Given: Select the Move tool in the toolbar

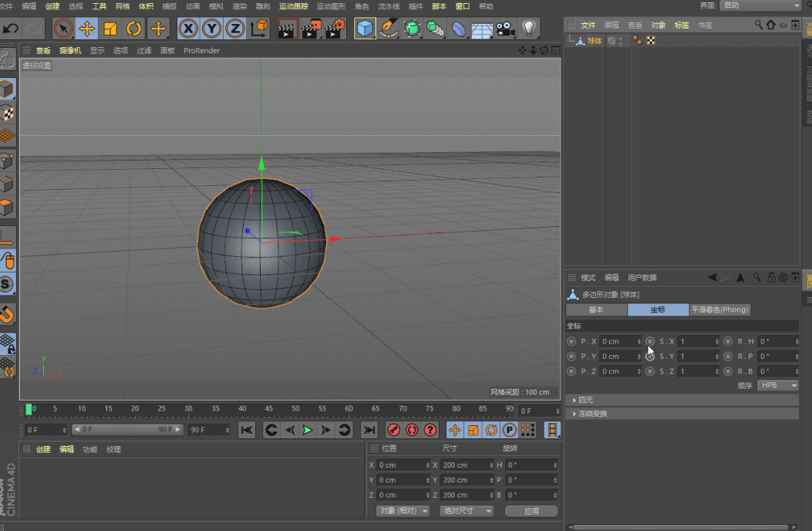Looking at the screenshot, I should click(87, 29).
